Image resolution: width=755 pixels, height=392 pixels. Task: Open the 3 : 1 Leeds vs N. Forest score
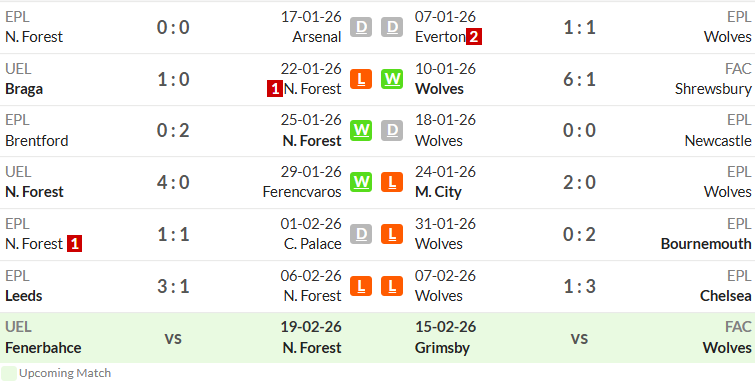(x=173, y=287)
